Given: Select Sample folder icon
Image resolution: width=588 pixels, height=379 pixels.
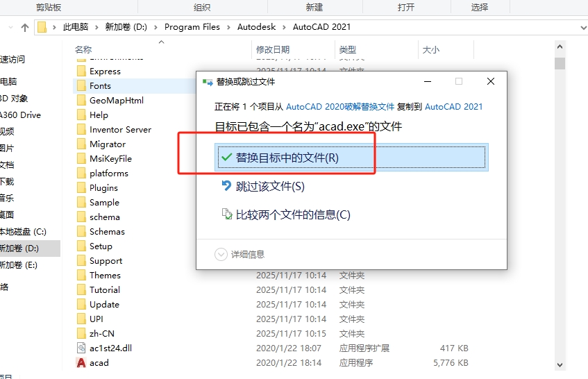Looking at the screenshot, I should 81,203.
